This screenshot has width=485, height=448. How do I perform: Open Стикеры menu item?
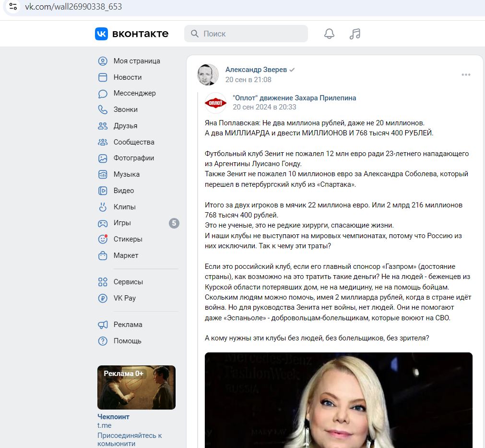(128, 239)
